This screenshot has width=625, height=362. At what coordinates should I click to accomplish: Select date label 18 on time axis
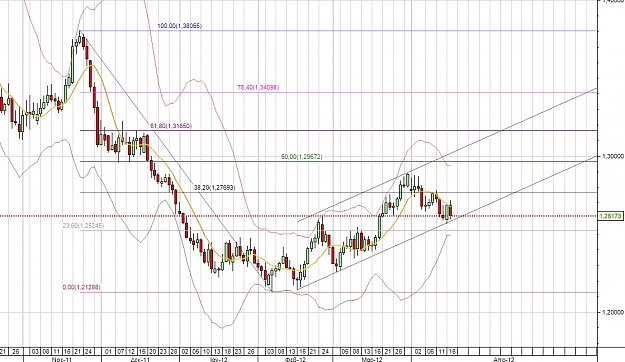pos(227,352)
